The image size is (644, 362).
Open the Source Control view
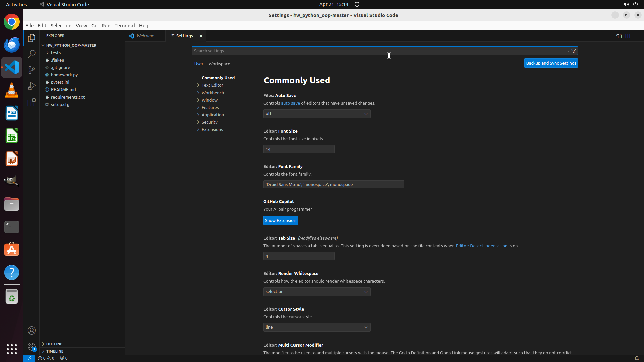32,70
